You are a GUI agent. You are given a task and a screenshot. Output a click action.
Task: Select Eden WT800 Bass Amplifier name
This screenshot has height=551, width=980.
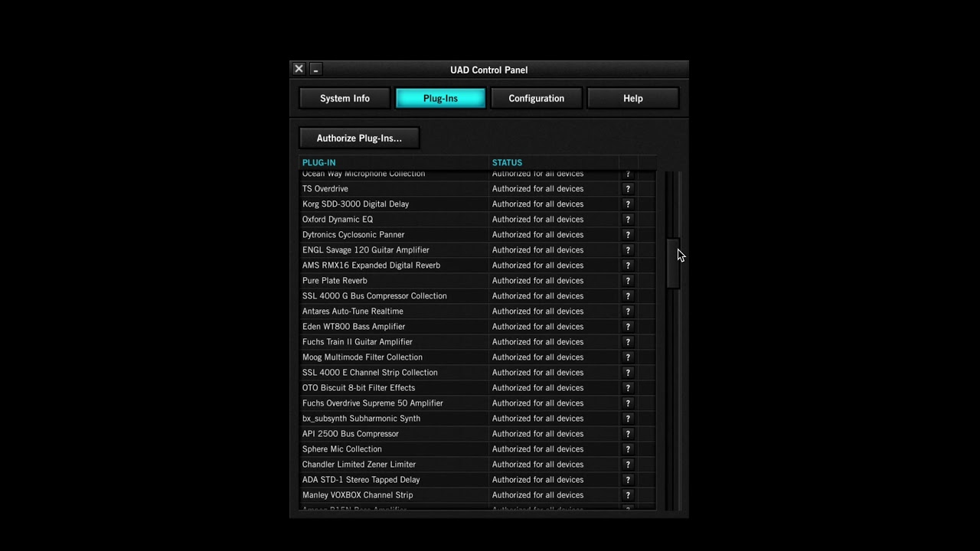click(354, 327)
